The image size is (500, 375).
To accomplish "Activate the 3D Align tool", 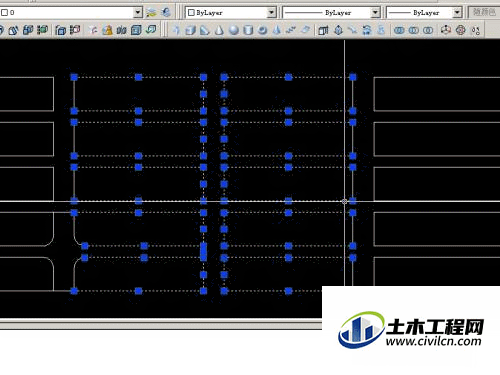I will click(x=476, y=30).
